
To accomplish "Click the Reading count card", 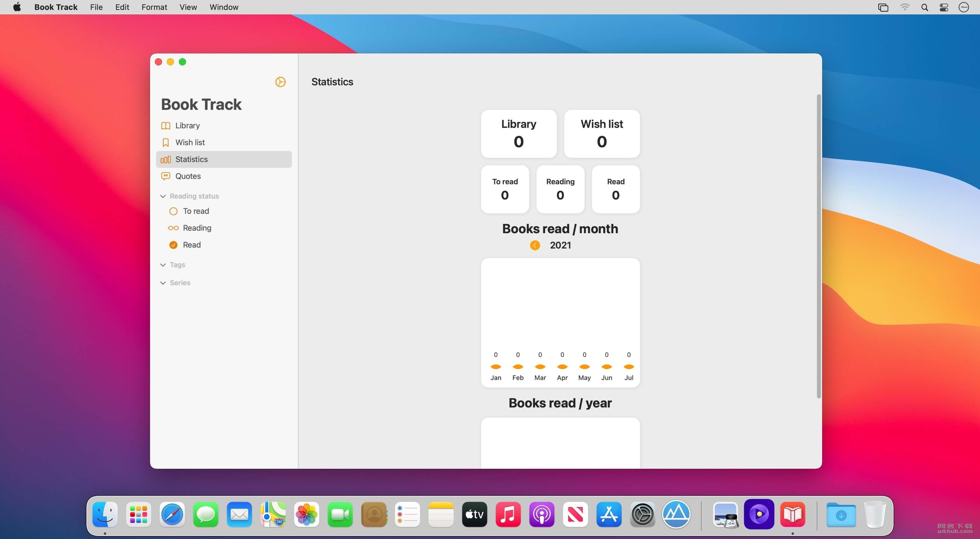I will click(561, 189).
